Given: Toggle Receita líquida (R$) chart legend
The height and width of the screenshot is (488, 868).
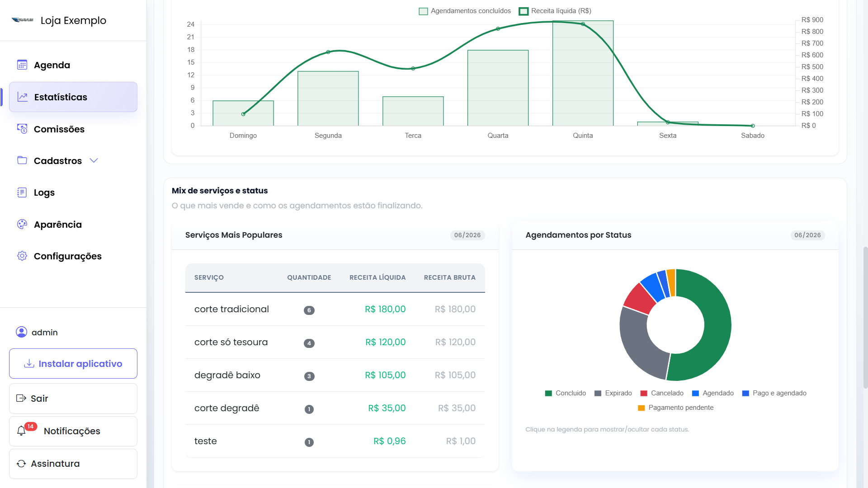Looking at the screenshot, I should click(x=555, y=11).
